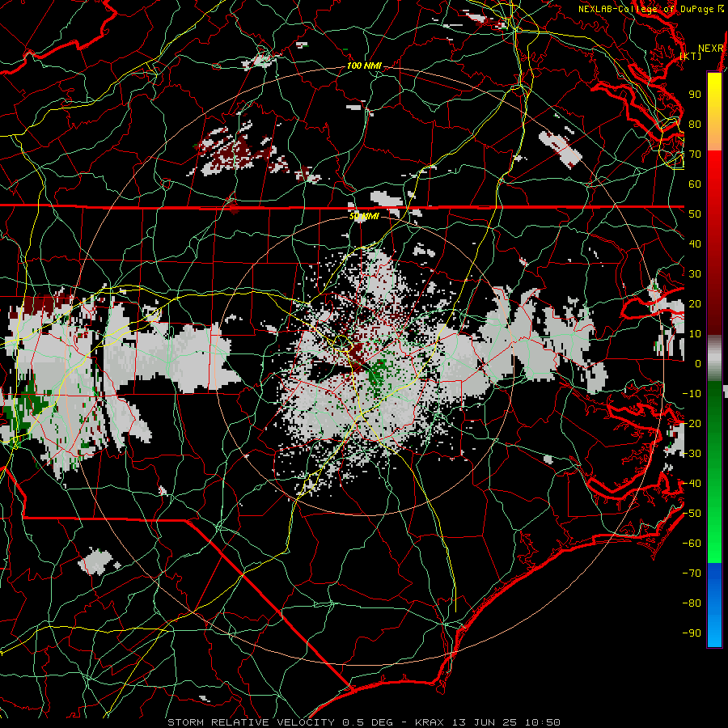Select the 90 value on the velocity scale
The height and width of the screenshot is (728, 728).
click(695, 95)
